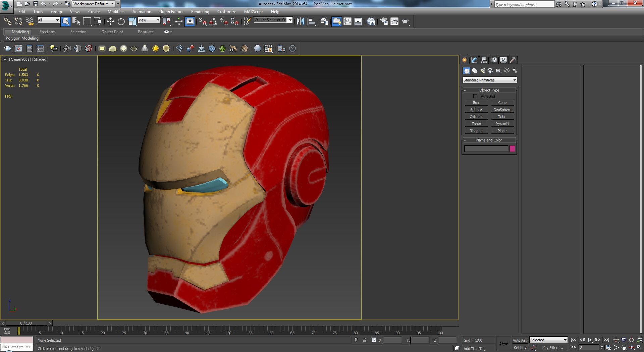Open the Curve Editor icon
The width and height of the screenshot is (644, 352).
[347, 21]
